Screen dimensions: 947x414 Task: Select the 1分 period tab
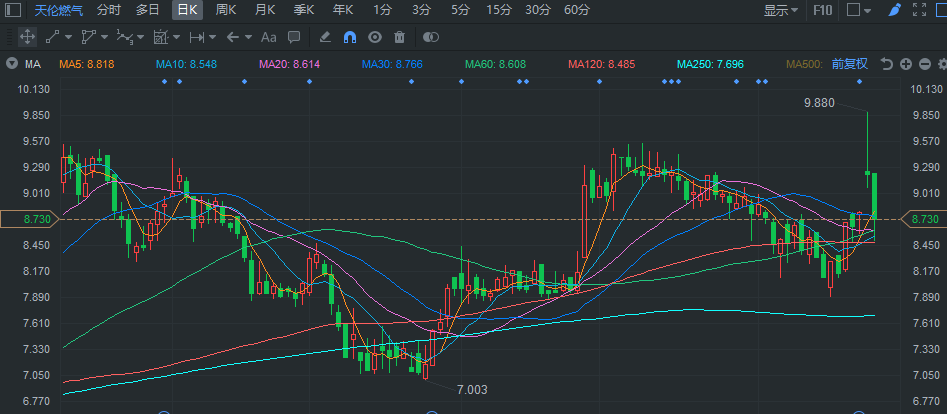382,10
